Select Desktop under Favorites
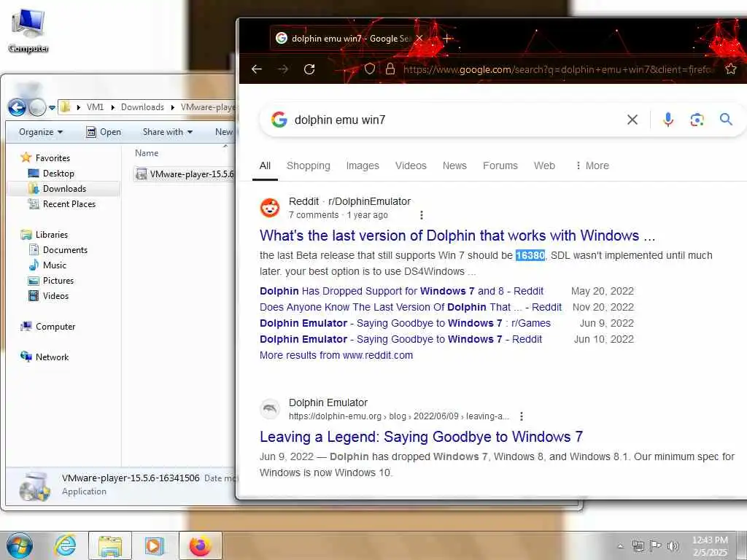Screen dimensions: 747x560 click(x=58, y=174)
